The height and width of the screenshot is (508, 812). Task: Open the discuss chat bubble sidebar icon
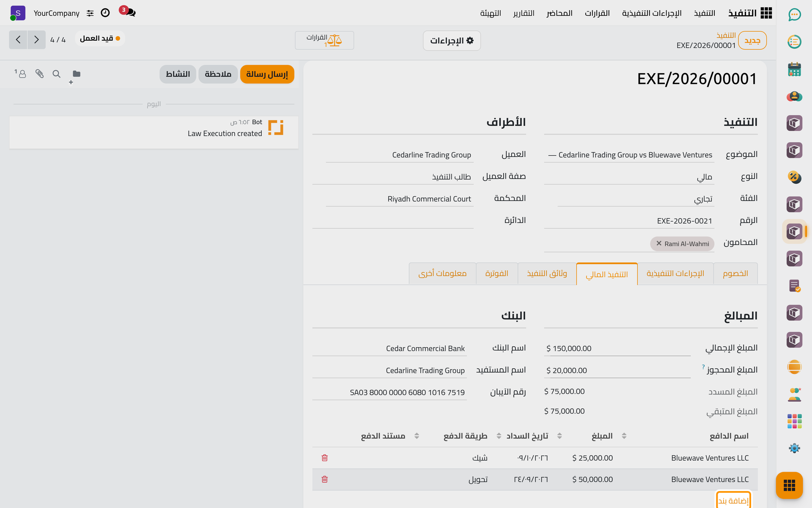[x=794, y=15]
